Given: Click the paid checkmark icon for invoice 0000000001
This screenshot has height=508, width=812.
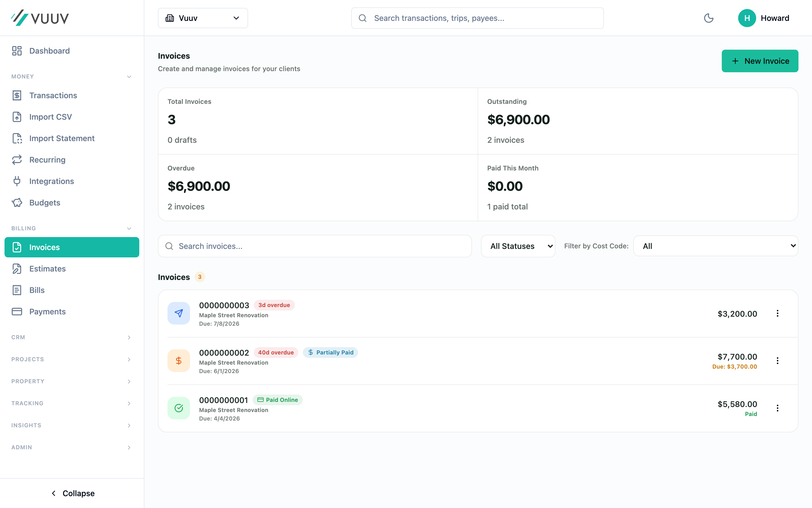Looking at the screenshot, I should pos(178,408).
